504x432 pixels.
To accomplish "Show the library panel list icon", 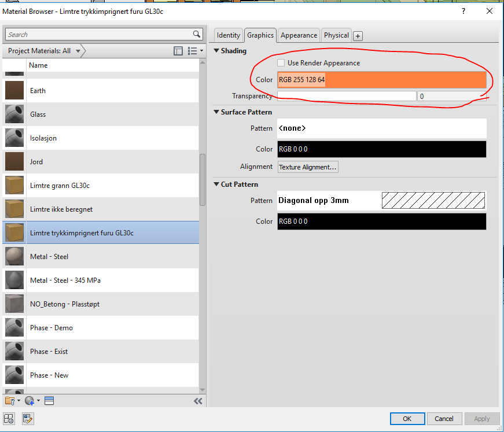I will coord(49,401).
